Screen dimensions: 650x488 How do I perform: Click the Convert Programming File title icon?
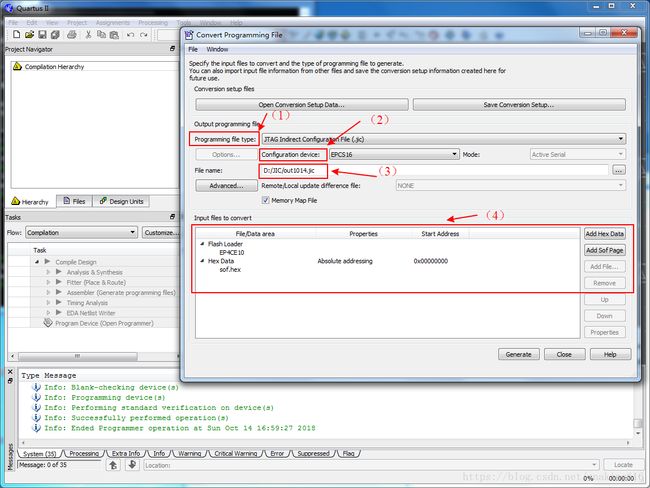tap(189, 35)
